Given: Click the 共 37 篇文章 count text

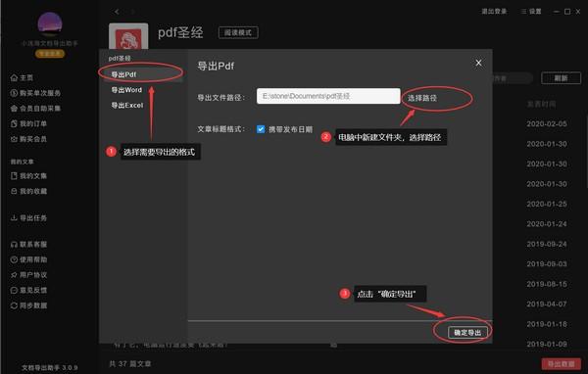Looking at the screenshot, I should coord(129,363).
